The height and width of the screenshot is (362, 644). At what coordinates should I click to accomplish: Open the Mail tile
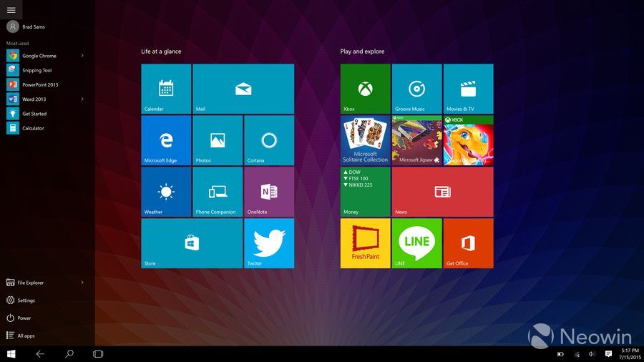pyautogui.click(x=243, y=89)
